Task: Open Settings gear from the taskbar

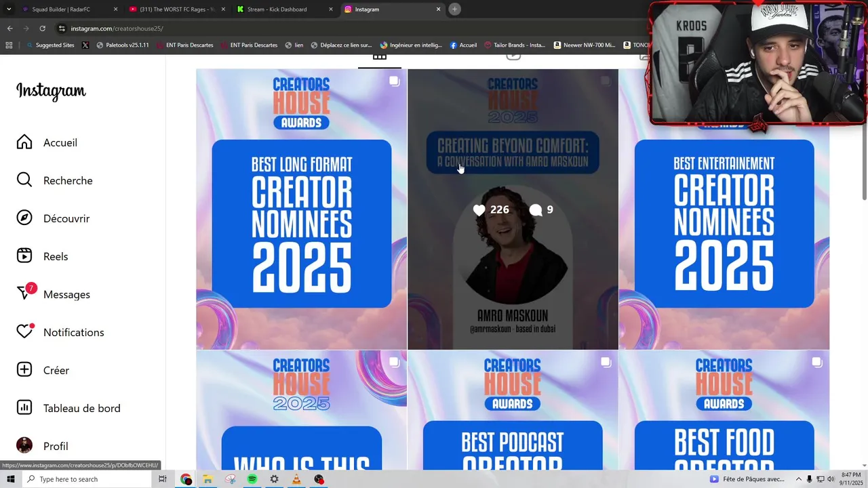Action: click(274, 479)
